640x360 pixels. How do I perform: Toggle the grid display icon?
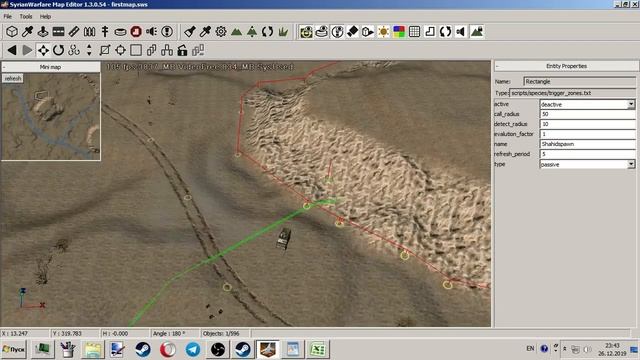pos(414,31)
